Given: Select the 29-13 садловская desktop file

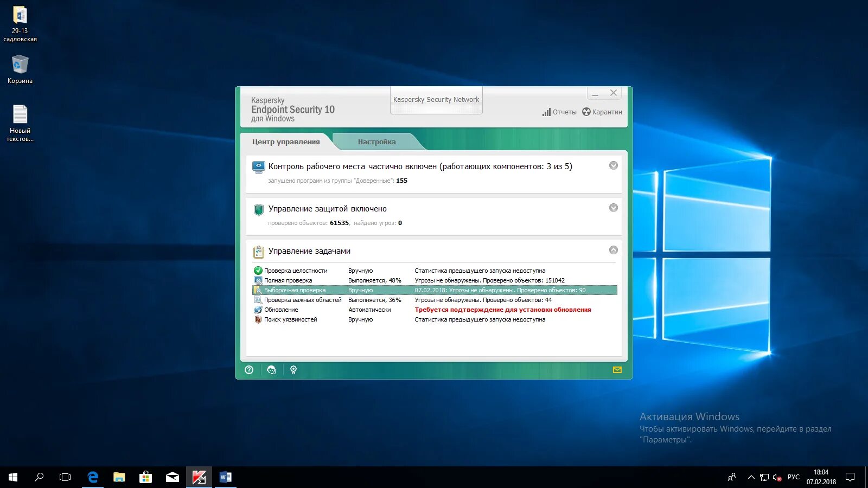Looking at the screenshot, I should pos(20,24).
